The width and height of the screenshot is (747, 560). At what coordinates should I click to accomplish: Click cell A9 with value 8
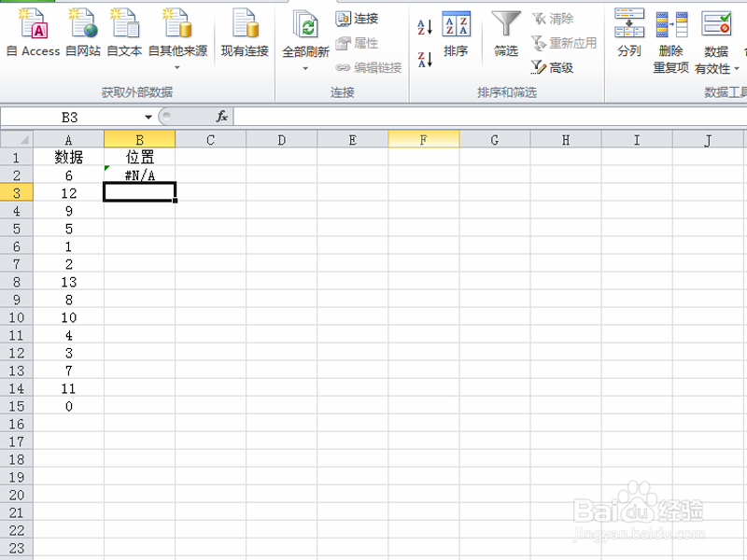[x=68, y=300]
